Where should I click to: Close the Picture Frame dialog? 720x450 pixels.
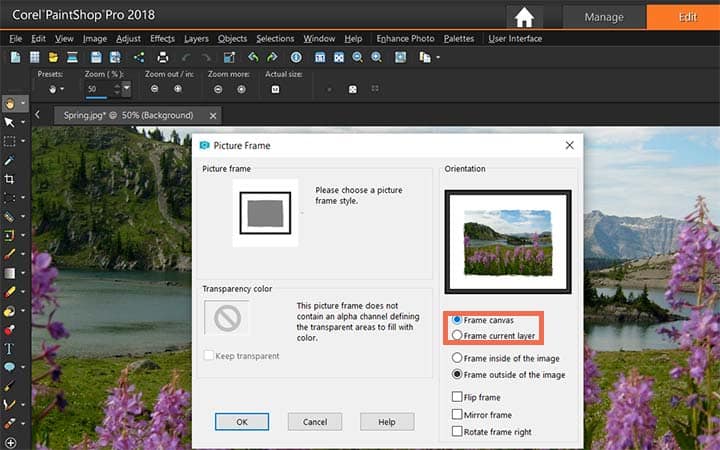point(569,145)
